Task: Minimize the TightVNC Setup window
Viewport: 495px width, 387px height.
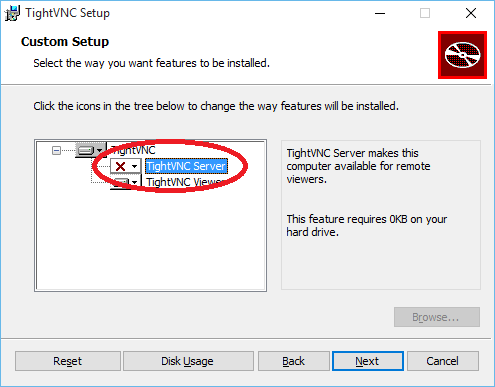Action: pos(380,13)
